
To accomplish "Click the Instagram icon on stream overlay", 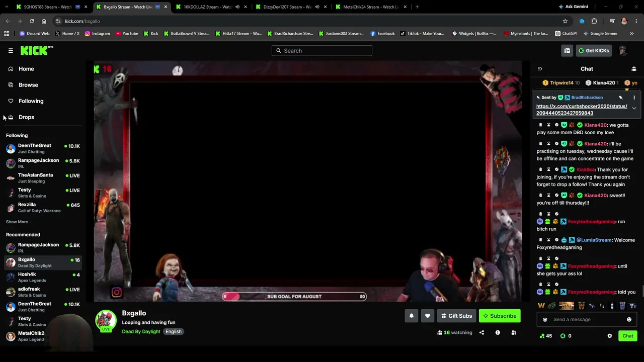I will pyautogui.click(x=117, y=292).
